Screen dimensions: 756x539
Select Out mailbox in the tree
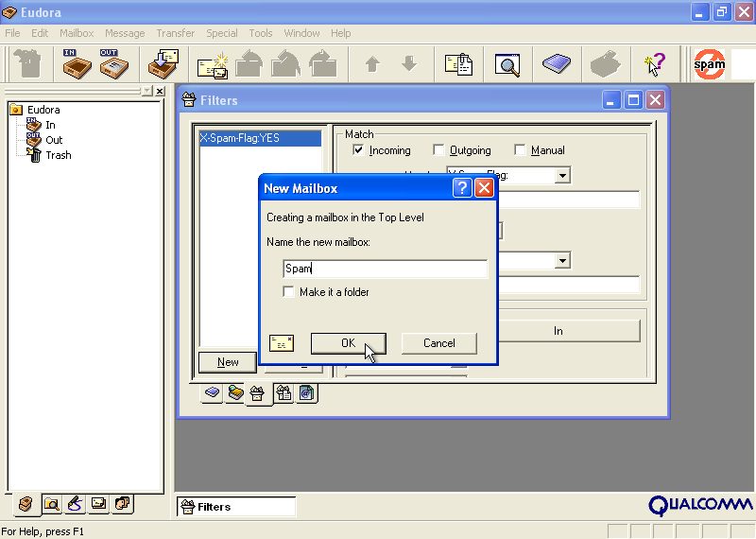point(54,140)
